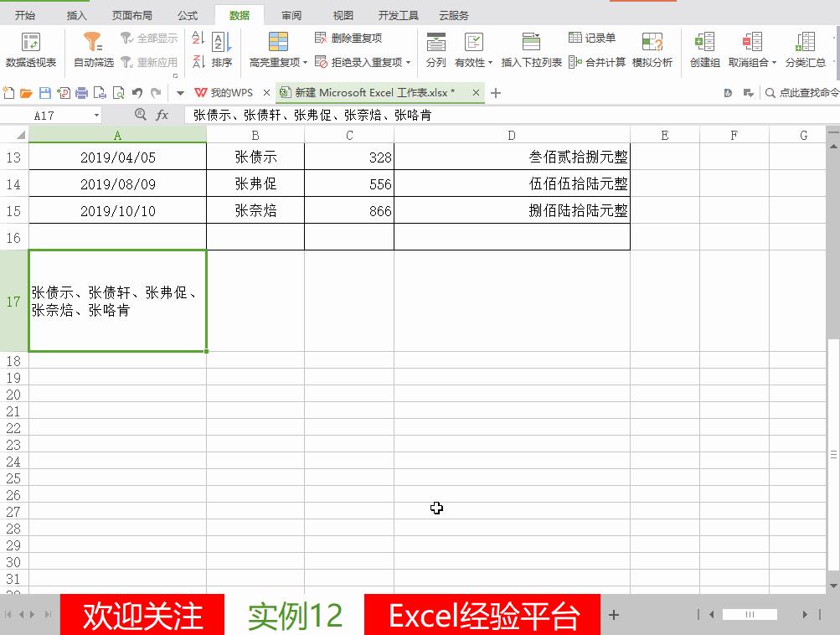Insert a dropdown list with 插入下拉列表

pyautogui.click(x=533, y=49)
